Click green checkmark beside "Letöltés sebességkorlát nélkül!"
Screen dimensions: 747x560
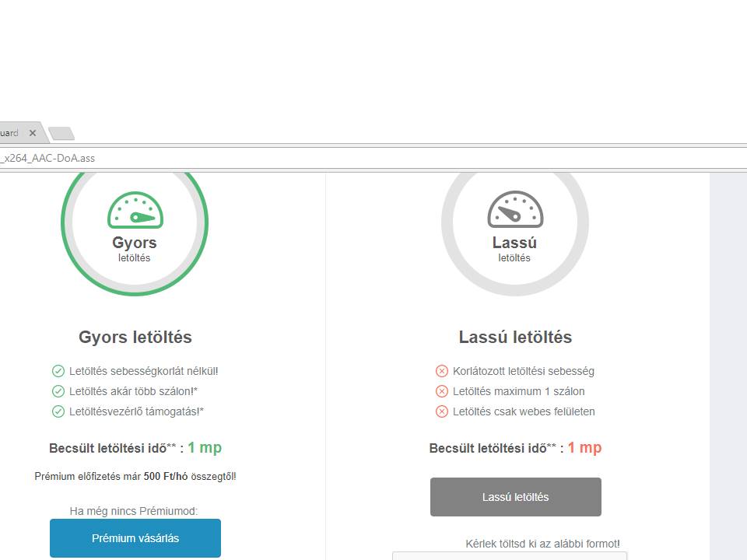(x=58, y=371)
